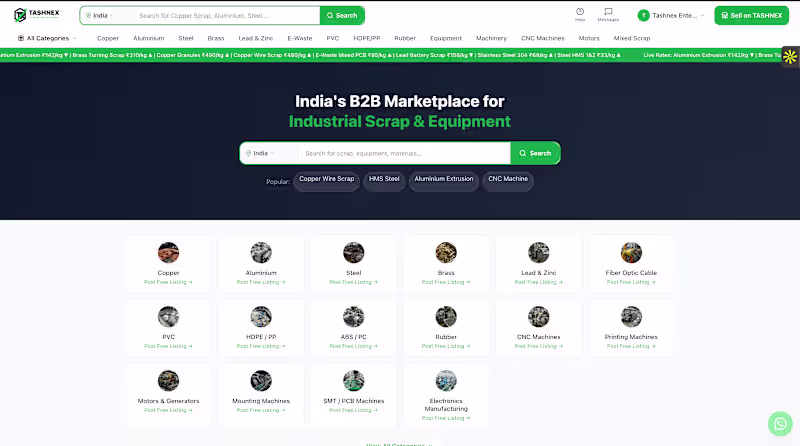The height and width of the screenshot is (446, 800).
Task: Click the Steel category image
Action: (x=354, y=253)
